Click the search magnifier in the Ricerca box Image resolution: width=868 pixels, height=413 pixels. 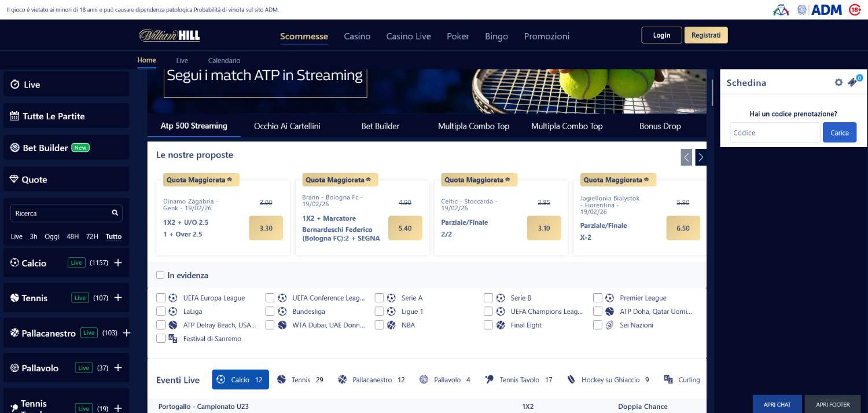pos(113,213)
